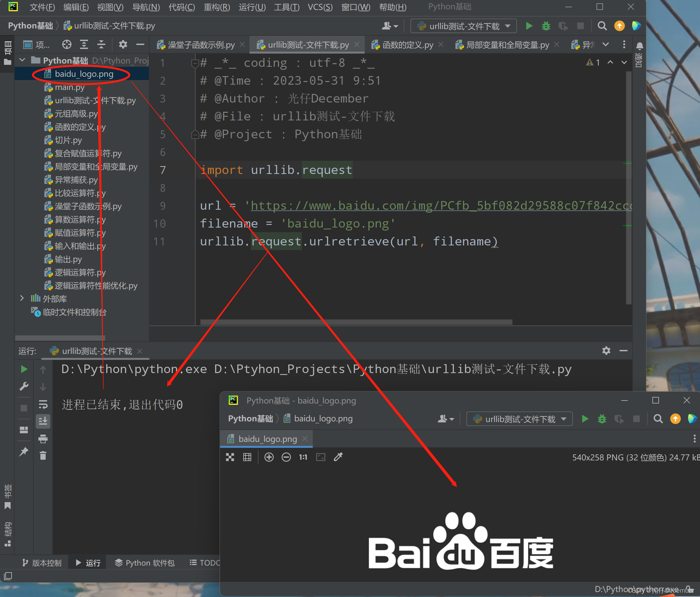The width and height of the screenshot is (700, 597).
Task: Open Run panel wrench settings
Action: pyautogui.click(x=24, y=386)
